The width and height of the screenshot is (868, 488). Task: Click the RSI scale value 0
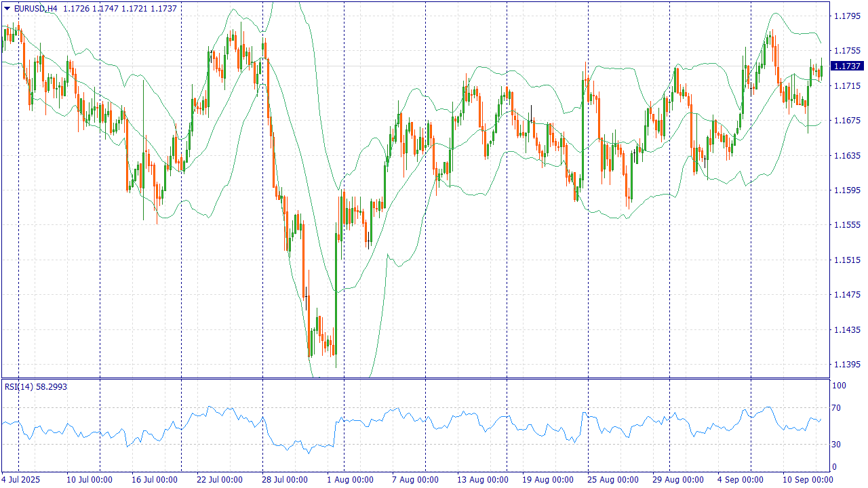[x=835, y=467]
